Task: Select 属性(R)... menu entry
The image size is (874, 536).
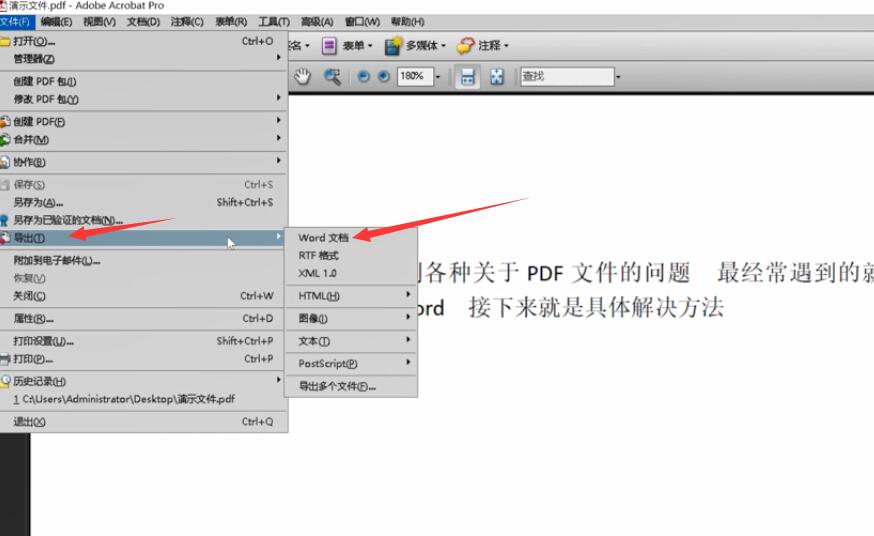Action: click(143, 319)
